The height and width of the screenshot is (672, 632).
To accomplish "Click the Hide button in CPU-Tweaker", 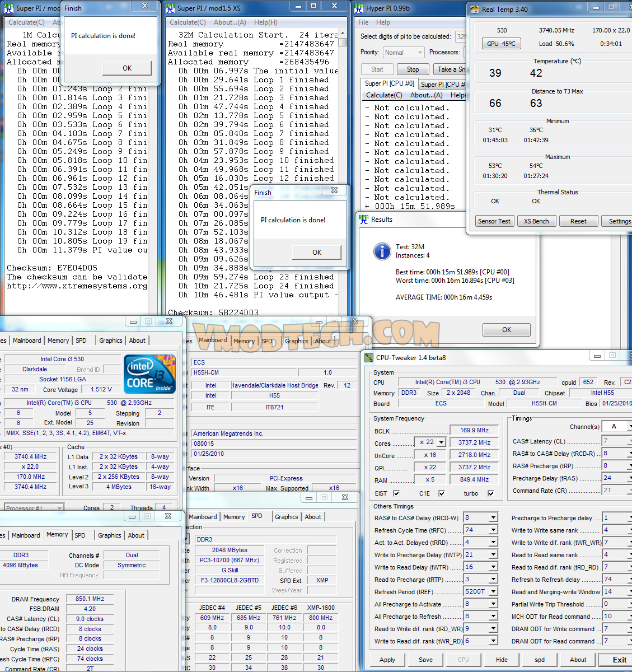I will (x=502, y=660).
